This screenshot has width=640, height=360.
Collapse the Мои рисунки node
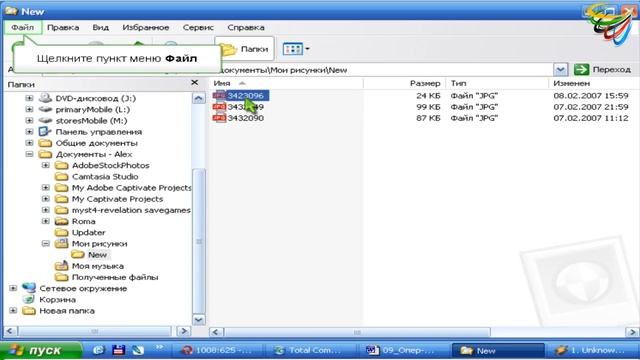[x=45, y=244]
